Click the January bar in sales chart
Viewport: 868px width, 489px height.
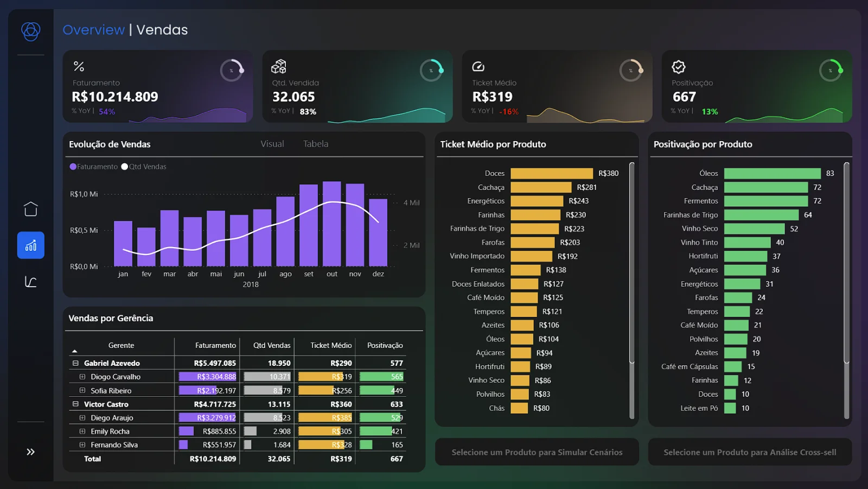click(x=123, y=244)
